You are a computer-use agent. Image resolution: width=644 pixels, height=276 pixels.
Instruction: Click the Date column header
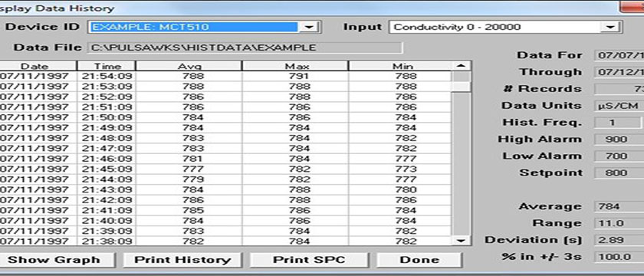(x=34, y=66)
